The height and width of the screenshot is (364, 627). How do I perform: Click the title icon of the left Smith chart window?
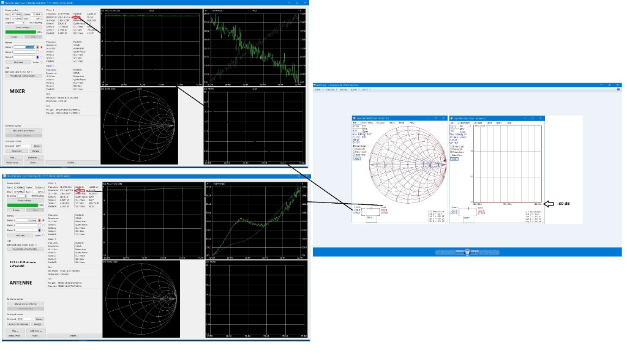[x=355, y=118]
